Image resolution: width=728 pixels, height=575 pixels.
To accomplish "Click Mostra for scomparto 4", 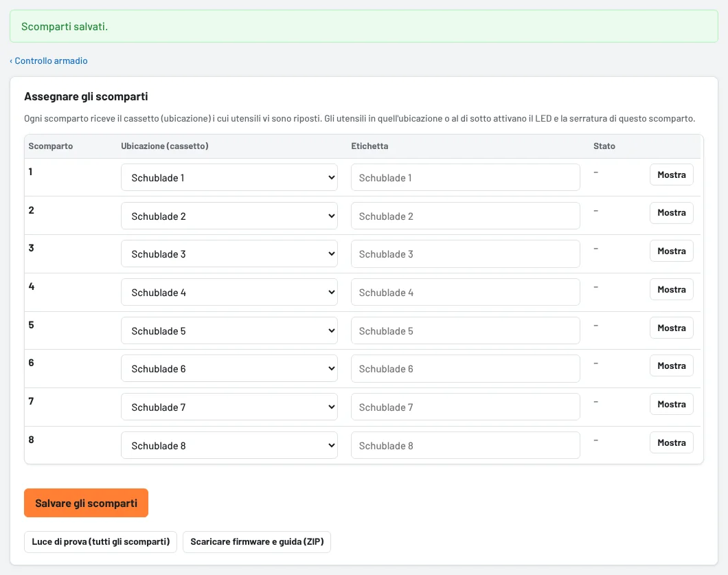I will pos(672,289).
